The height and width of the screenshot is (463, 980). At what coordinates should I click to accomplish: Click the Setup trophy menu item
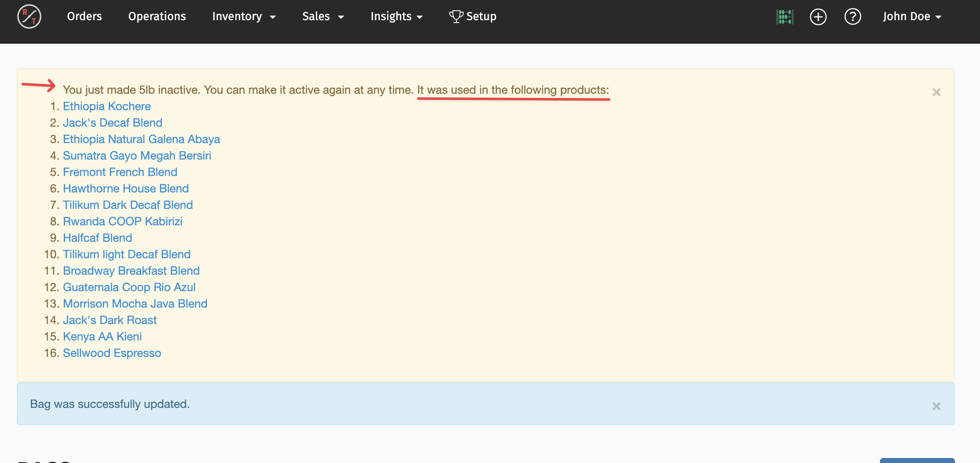(x=473, y=16)
